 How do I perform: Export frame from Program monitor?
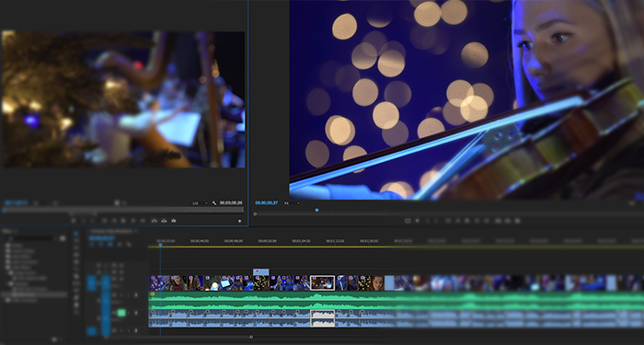point(517,221)
